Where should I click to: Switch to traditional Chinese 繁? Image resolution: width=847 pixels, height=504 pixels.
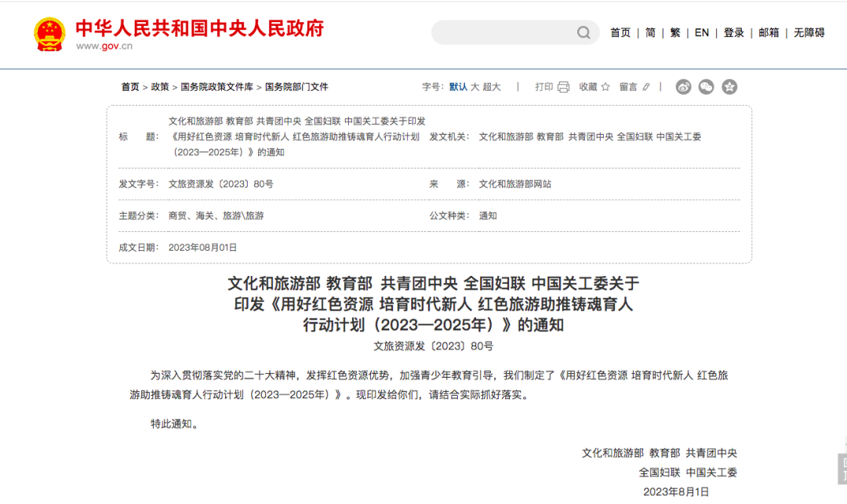click(675, 33)
